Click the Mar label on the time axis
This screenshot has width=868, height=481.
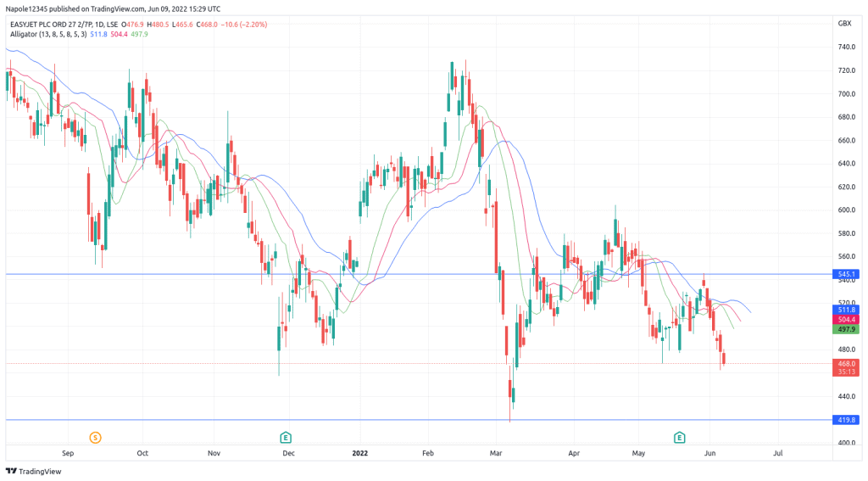pos(496,453)
